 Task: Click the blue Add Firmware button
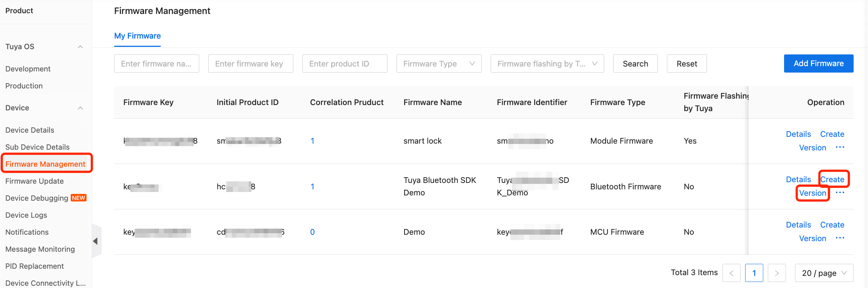point(818,63)
